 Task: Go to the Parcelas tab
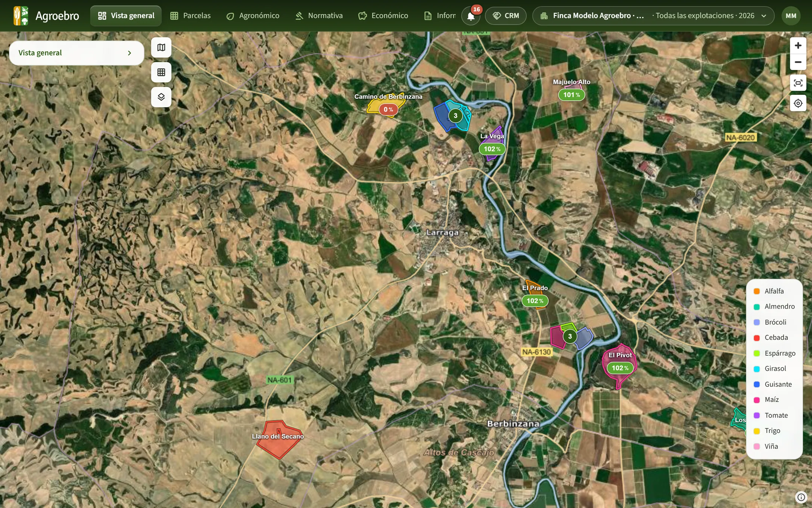pyautogui.click(x=190, y=16)
